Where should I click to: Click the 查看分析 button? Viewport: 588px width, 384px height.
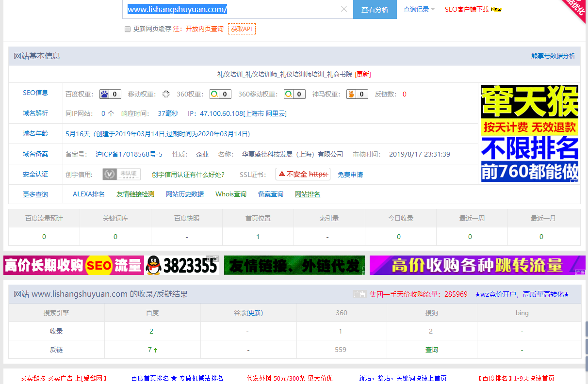375,9
